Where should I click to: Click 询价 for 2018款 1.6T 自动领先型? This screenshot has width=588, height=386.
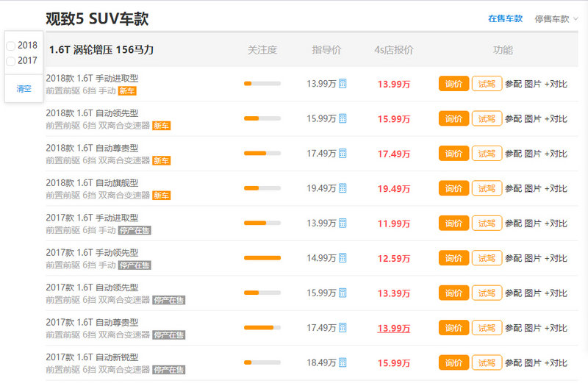point(453,118)
